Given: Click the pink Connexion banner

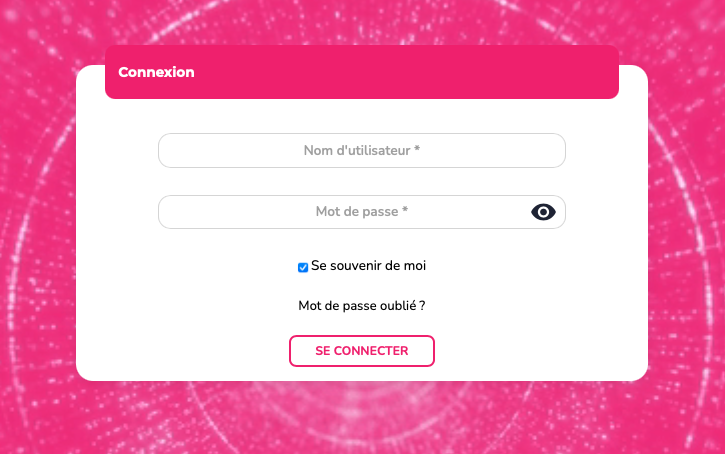Looking at the screenshot, I should point(362,72).
